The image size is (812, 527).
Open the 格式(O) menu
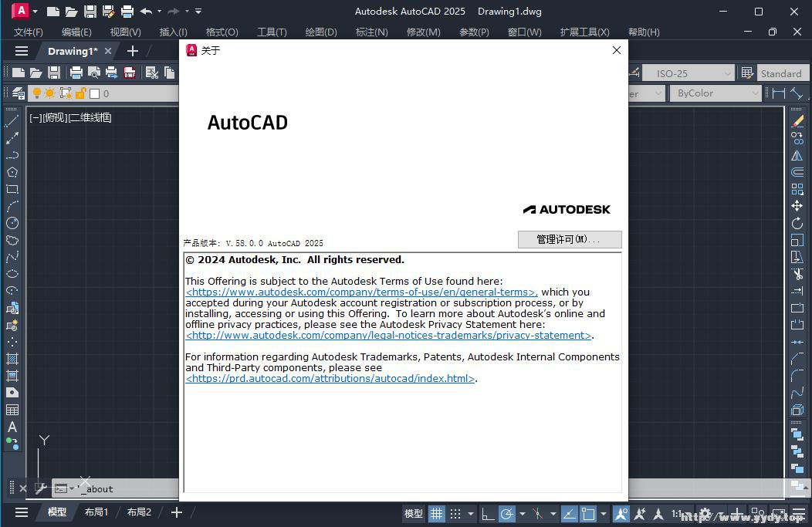click(x=222, y=32)
